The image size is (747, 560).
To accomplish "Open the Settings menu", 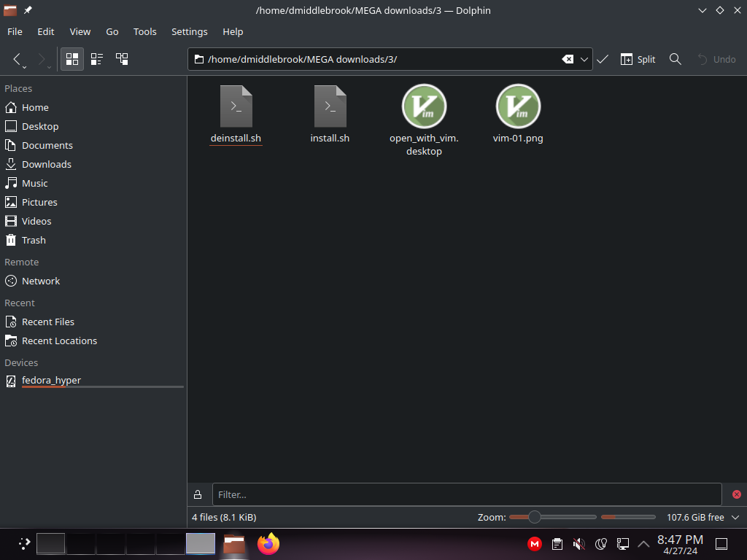I will (x=189, y=31).
